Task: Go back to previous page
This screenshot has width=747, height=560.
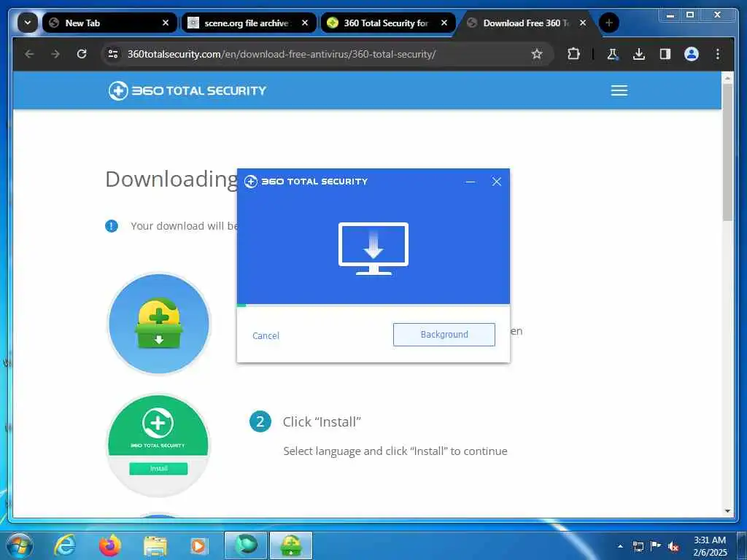Action: tap(29, 54)
